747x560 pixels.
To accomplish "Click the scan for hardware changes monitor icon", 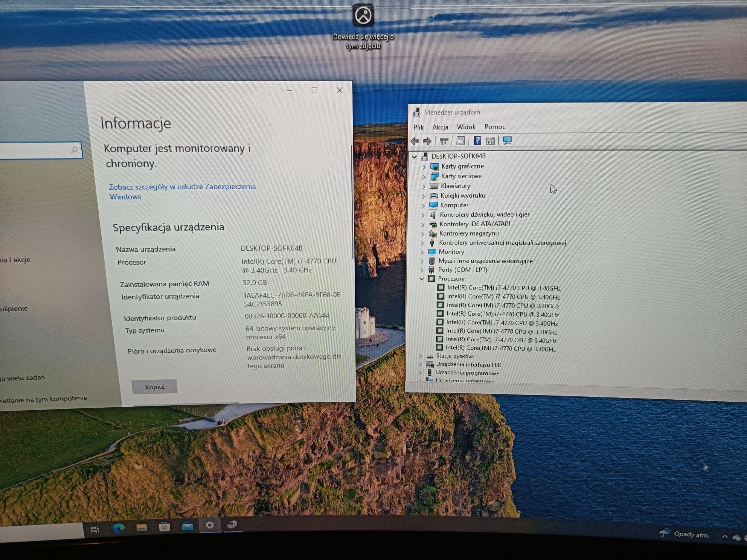I will coord(508,141).
